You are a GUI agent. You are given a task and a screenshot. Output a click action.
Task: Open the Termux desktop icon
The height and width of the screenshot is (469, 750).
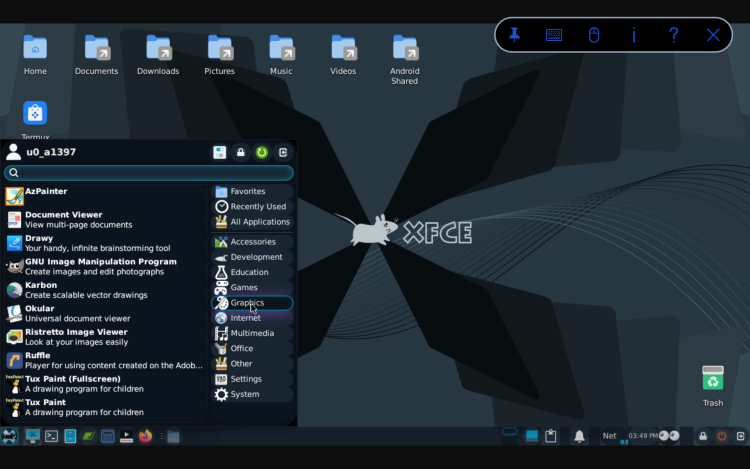35,120
